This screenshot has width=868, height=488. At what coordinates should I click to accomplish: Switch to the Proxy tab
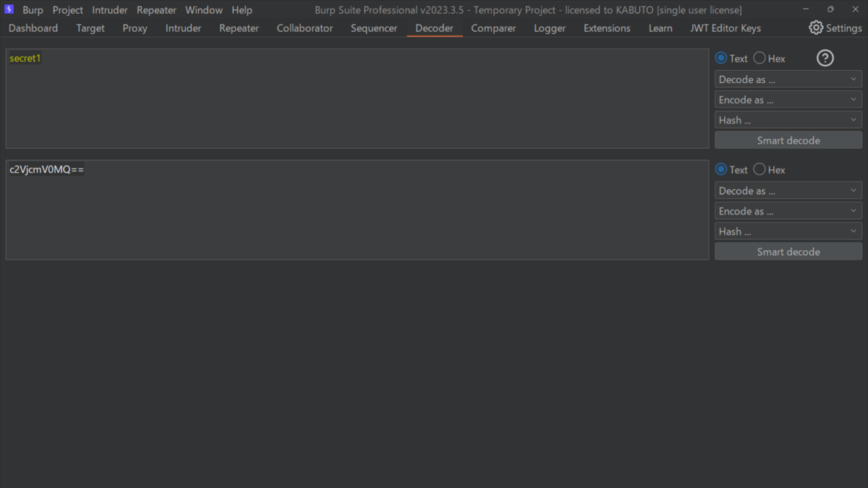pos(135,28)
